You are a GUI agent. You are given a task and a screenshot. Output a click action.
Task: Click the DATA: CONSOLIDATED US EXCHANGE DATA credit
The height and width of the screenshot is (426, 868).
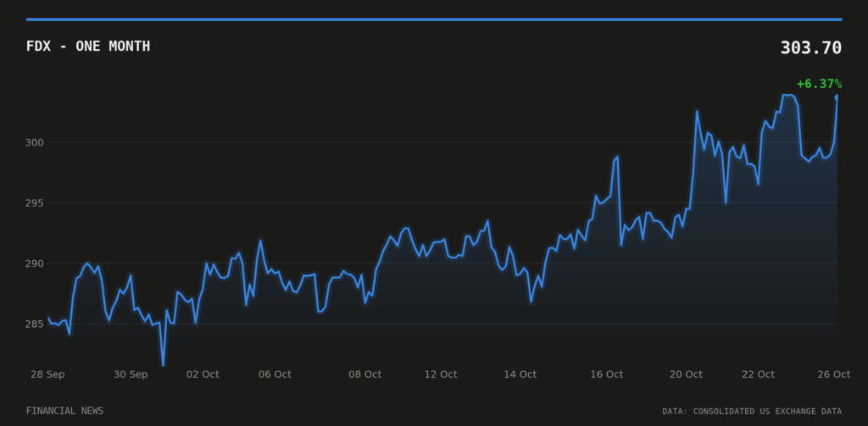click(x=752, y=412)
